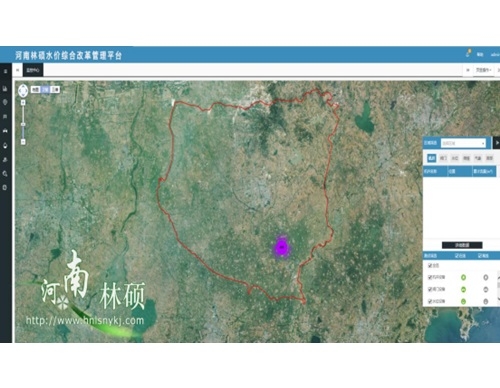Open the vehicle sidebar icon
The width and height of the screenshot is (500, 388).
[x=5, y=131]
